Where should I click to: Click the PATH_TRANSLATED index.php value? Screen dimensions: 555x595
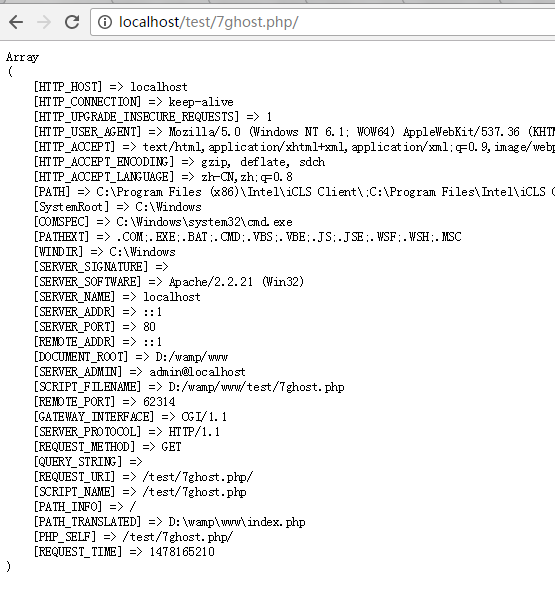tap(237, 522)
